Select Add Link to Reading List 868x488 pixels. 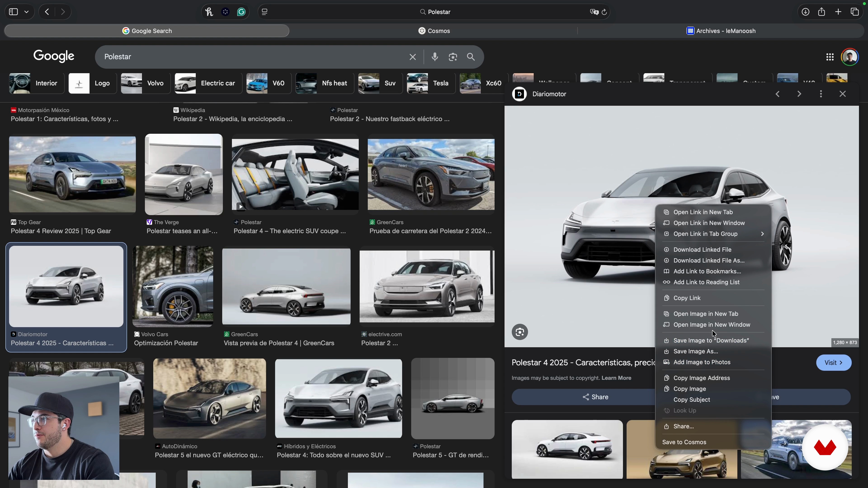tap(713, 282)
